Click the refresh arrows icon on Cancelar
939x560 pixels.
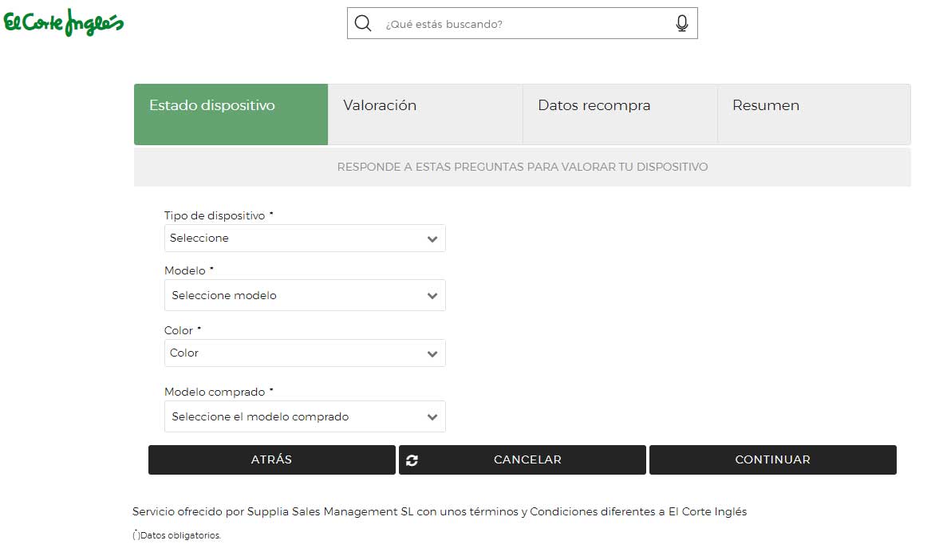coord(412,460)
